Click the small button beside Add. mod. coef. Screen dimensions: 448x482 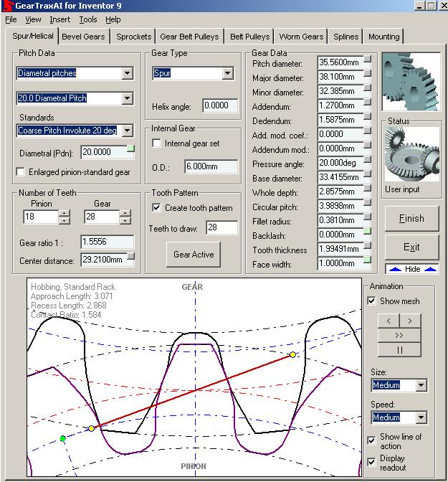coord(367,131)
